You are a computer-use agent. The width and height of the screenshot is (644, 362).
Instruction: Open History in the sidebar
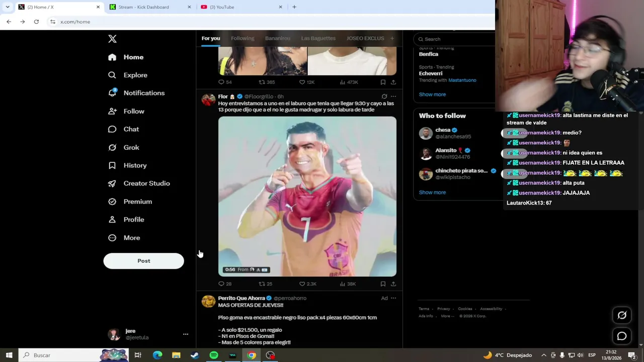coord(127,165)
